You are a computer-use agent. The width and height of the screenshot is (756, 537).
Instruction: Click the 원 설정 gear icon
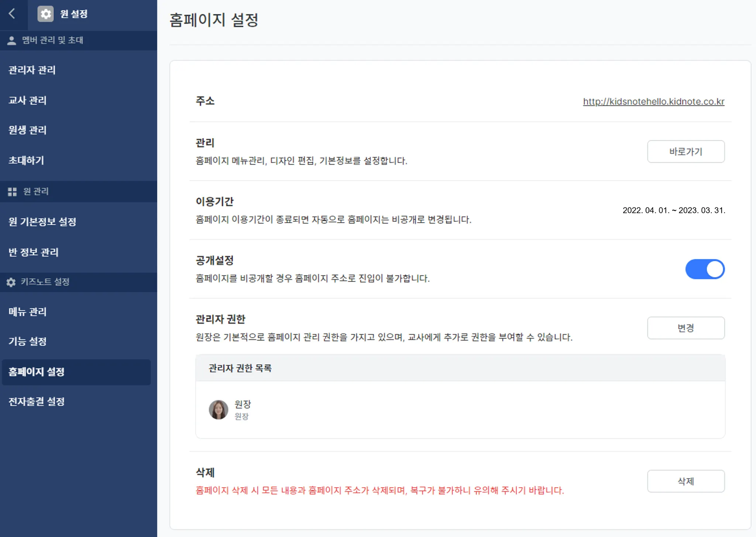tap(45, 14)
